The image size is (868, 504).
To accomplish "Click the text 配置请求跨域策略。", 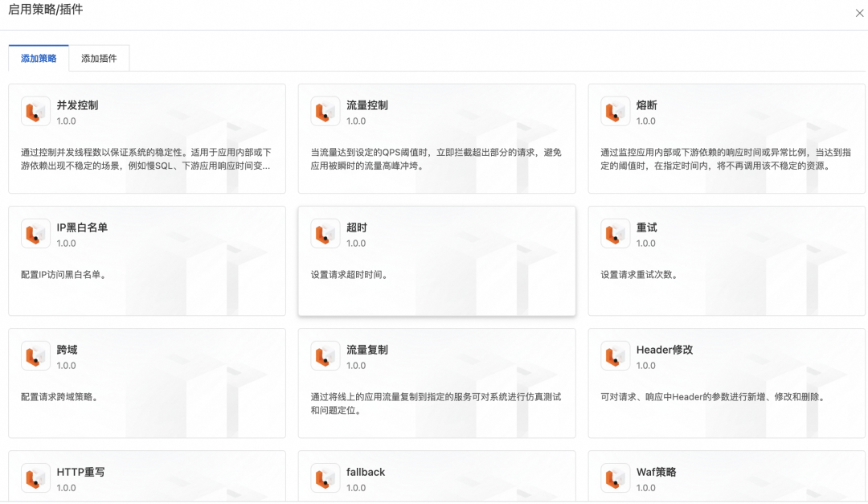I will tap(59, 397).
